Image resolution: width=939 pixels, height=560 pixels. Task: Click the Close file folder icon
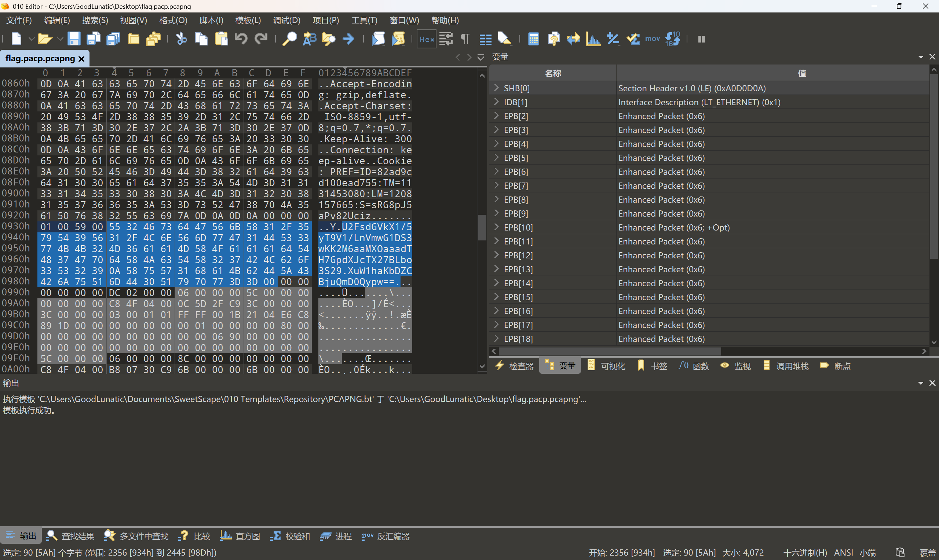(x=134, y=39)
